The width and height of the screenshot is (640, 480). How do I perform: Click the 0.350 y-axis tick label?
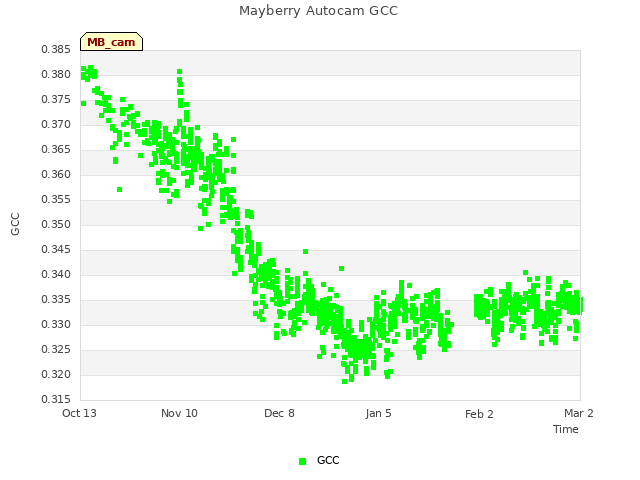click(x=56, y=224)
